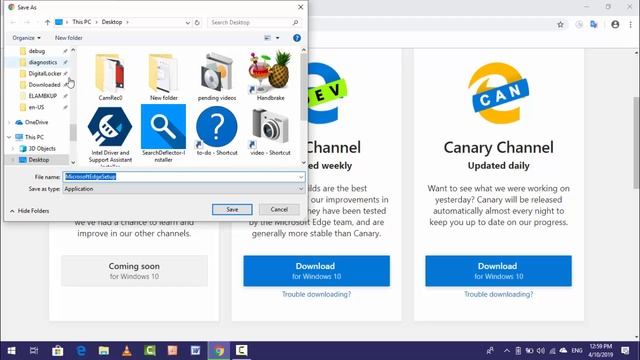Viewport: 640px width, 360px height.
Task: Bookmark this page with star icon
Action: (x=560, y=25)
